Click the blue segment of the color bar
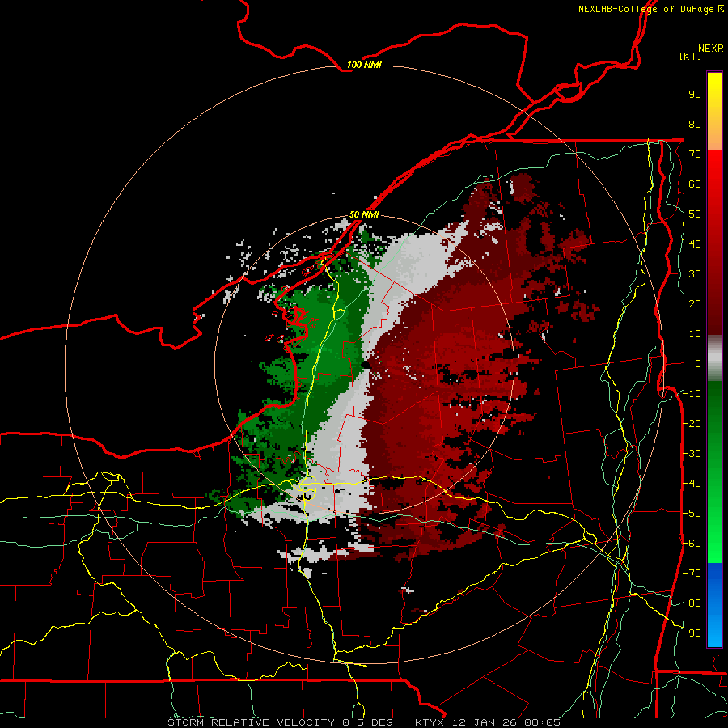Image resolution: width=728 pixels, height=728 pixels. (714, 605)
